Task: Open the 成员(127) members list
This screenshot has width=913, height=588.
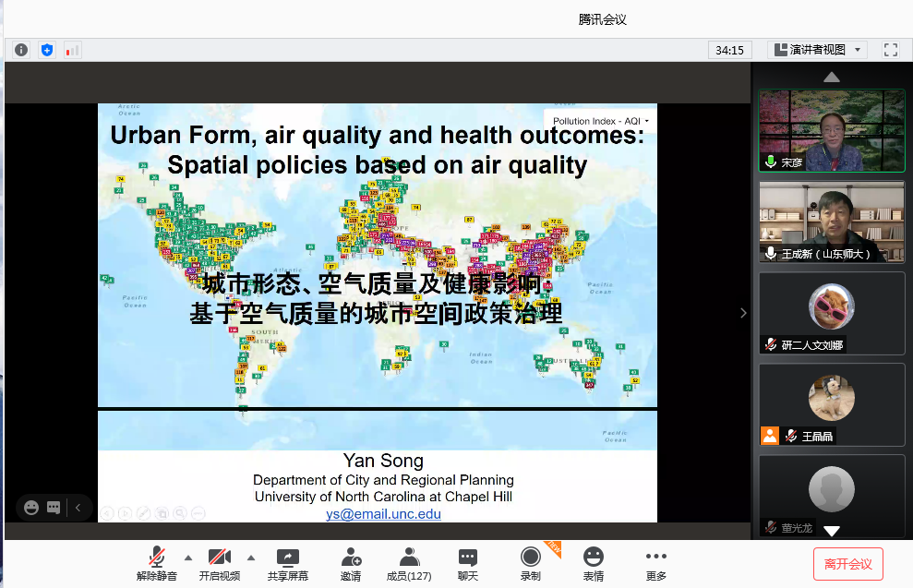Action: click(x=409, y=564)
